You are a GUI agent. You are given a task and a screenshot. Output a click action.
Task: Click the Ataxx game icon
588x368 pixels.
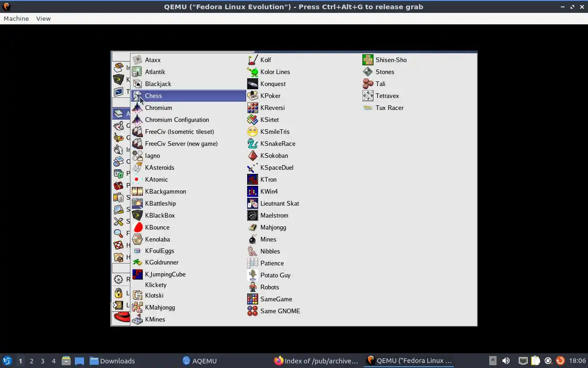tap(137, 60)
